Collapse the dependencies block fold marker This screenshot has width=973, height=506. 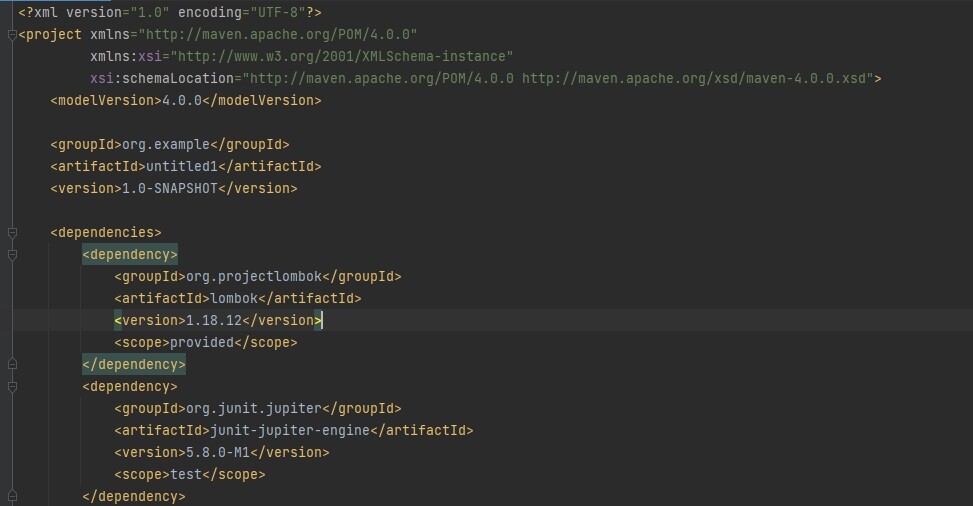point(12,233)
